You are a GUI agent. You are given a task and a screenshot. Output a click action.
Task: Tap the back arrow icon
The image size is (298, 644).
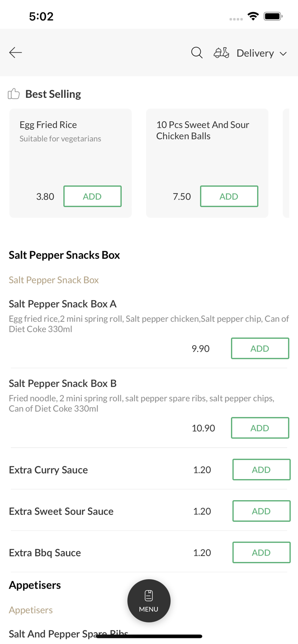tap(15, 52)
